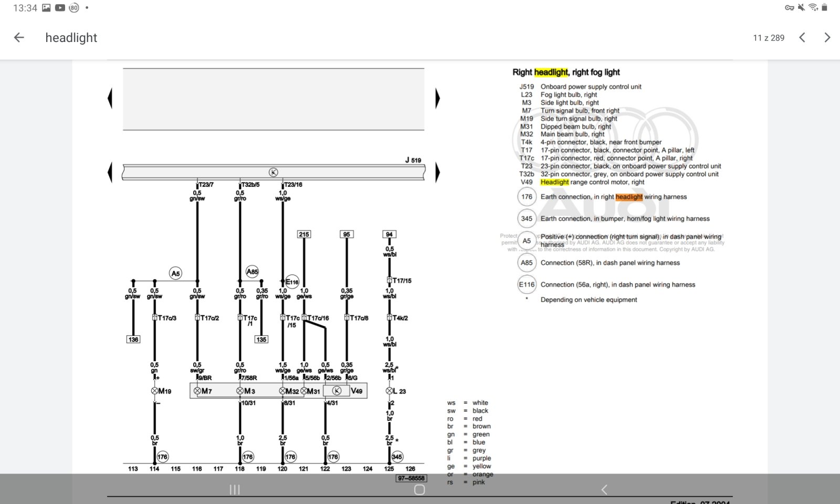Tap the M31 dipped beam bulb symbol
Viewport: 840px width, 504px height.
[304, 391]
